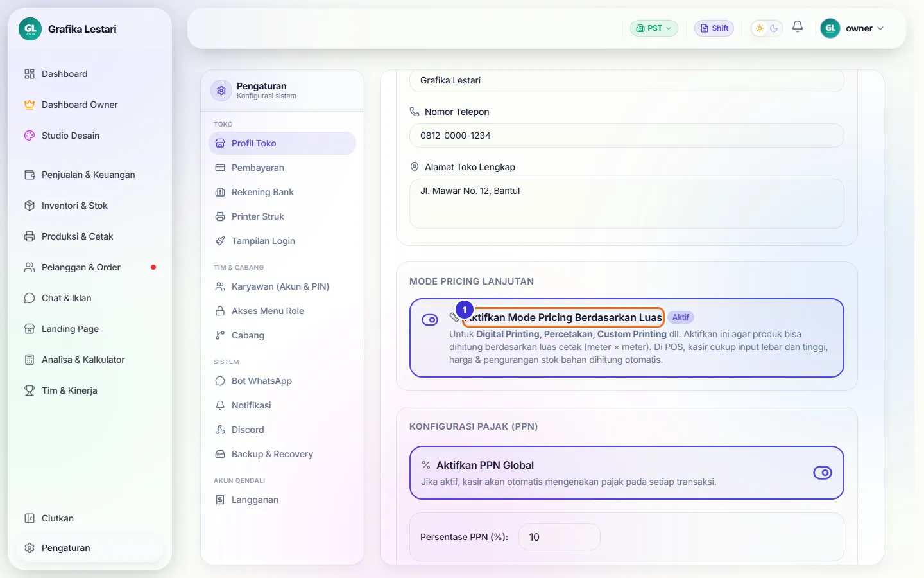Click the Dashboard Owner crown icon
Viewport: 924px width, 578px height.
pos(30,105)
